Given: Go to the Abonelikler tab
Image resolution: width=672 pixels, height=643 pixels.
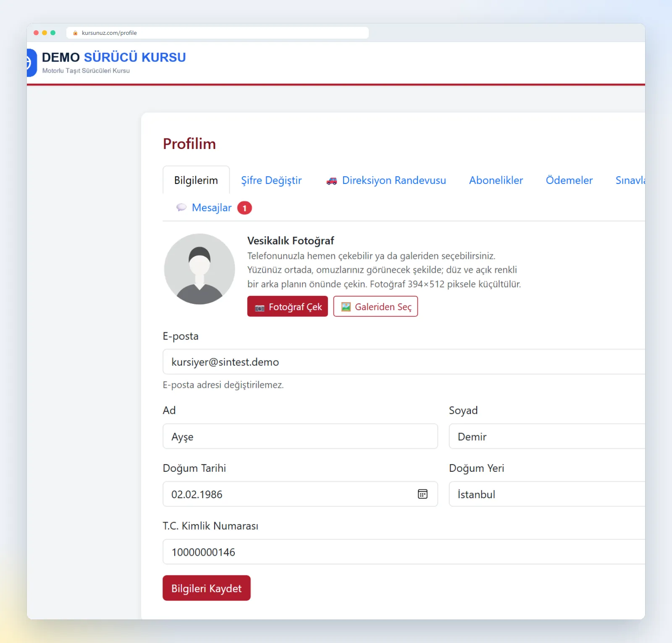Looking at the screenshot, I should [x=496, y=180].
